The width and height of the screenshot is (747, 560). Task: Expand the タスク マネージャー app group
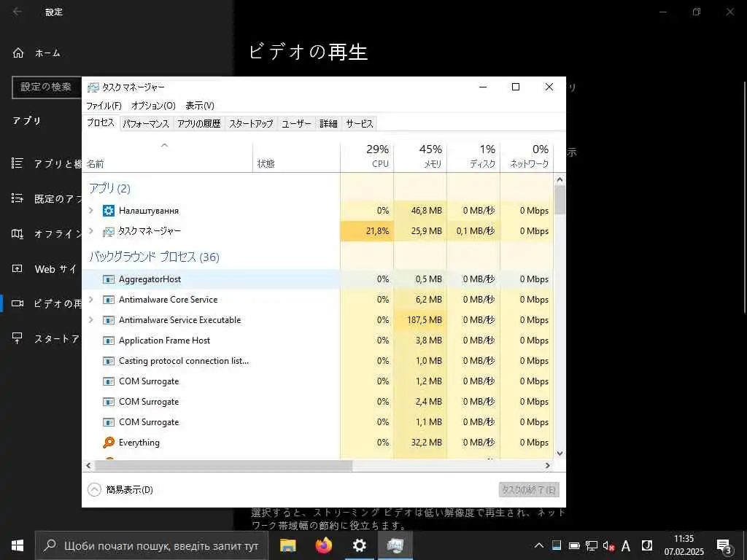pyautogui.click(x=91, y=231)
